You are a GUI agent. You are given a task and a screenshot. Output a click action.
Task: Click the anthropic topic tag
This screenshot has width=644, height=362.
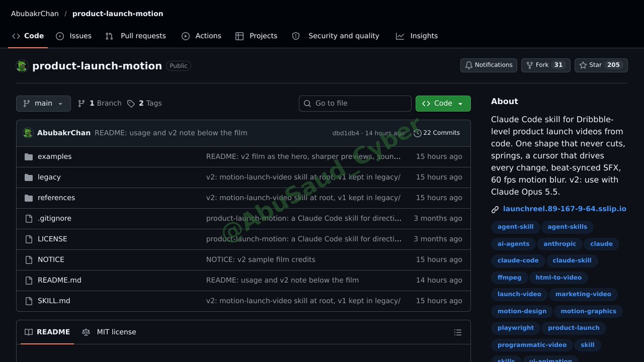[x=560, y=244]
